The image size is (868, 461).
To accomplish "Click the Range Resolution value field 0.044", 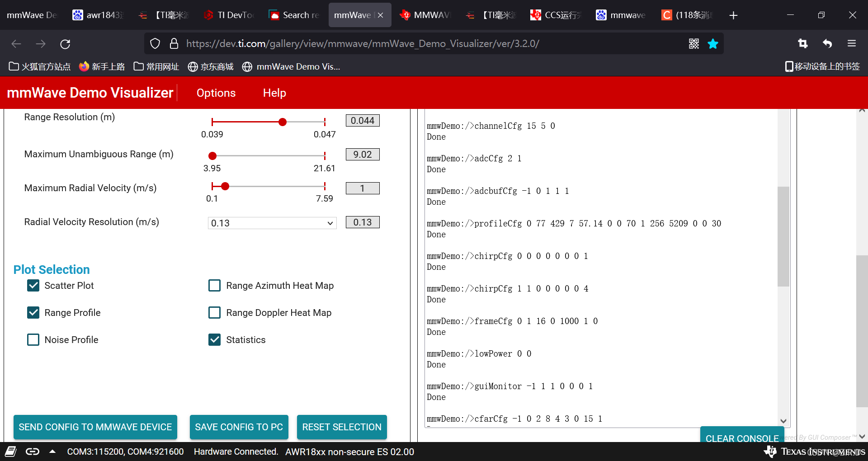I will 363,121.
